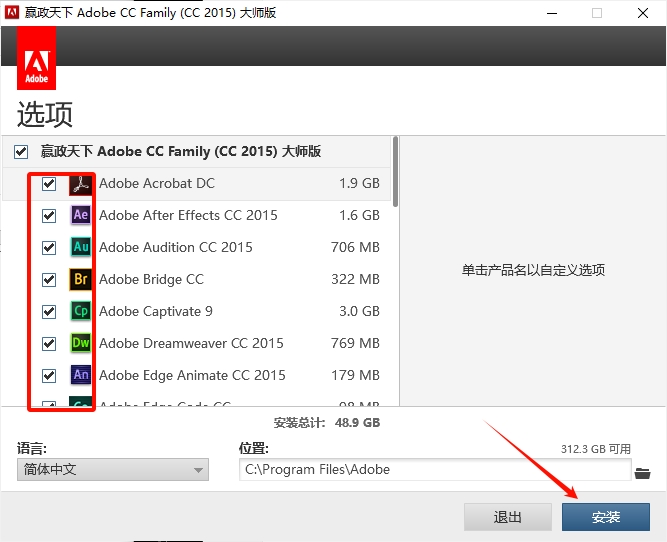
Task: Close the installer window
Action: pos(643,13)
